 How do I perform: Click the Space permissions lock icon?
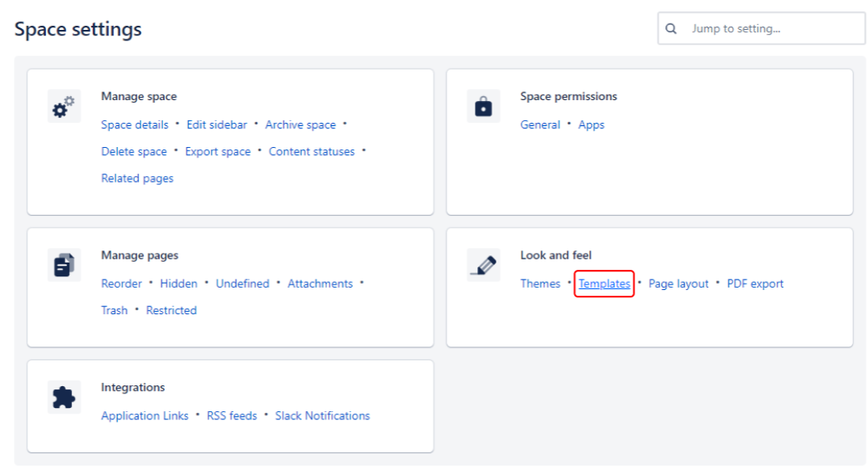tap(483, 107)
